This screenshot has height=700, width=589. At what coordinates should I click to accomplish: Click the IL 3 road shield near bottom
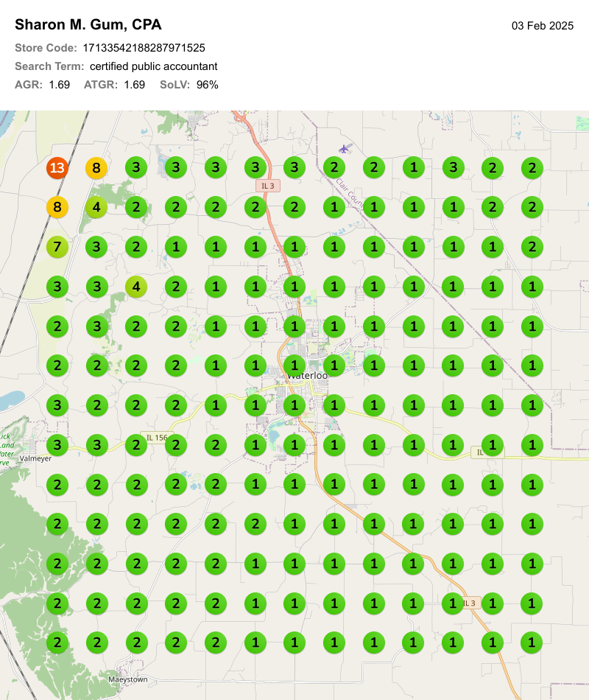(470, 603)
